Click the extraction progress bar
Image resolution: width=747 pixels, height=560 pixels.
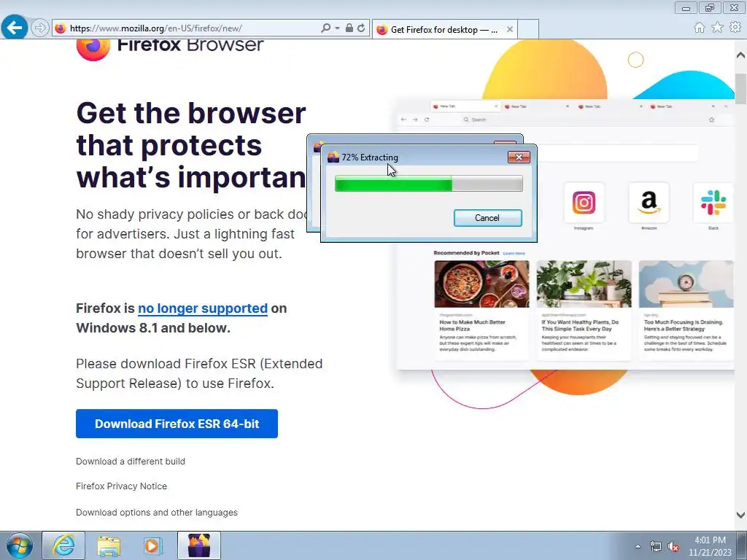[x=429, y=184]
